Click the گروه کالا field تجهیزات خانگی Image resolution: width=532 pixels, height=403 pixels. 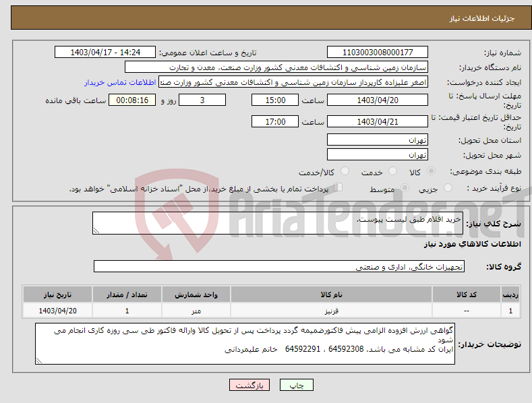279,267
